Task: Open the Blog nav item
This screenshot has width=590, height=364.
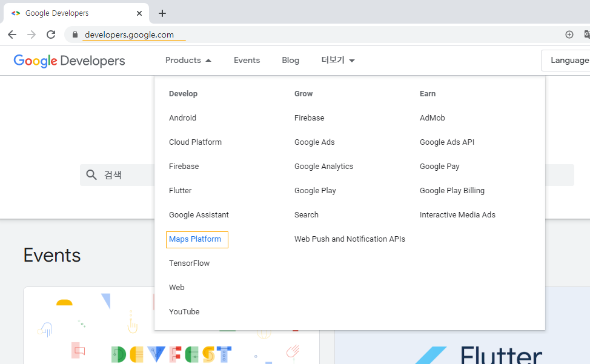Action: coord(291,60)
